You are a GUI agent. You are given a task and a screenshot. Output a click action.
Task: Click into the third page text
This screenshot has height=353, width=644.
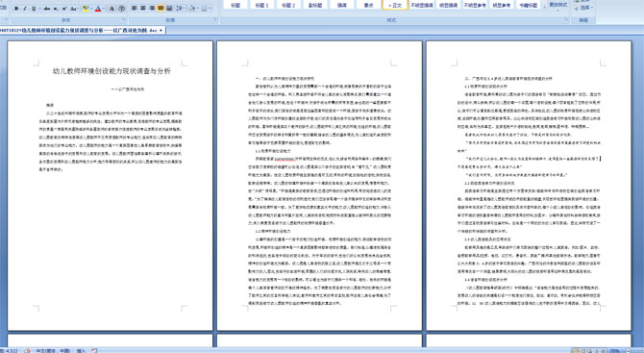pos(529,186)
